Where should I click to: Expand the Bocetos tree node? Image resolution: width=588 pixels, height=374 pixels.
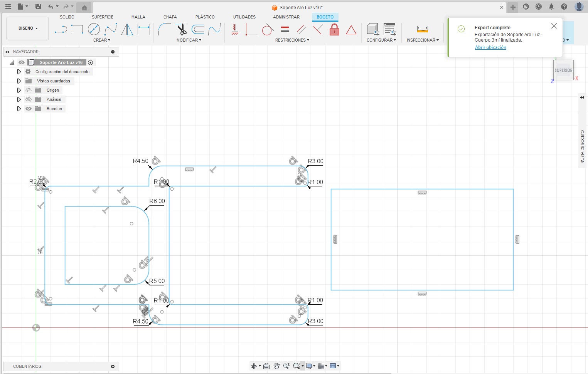[x=19, y=109]
